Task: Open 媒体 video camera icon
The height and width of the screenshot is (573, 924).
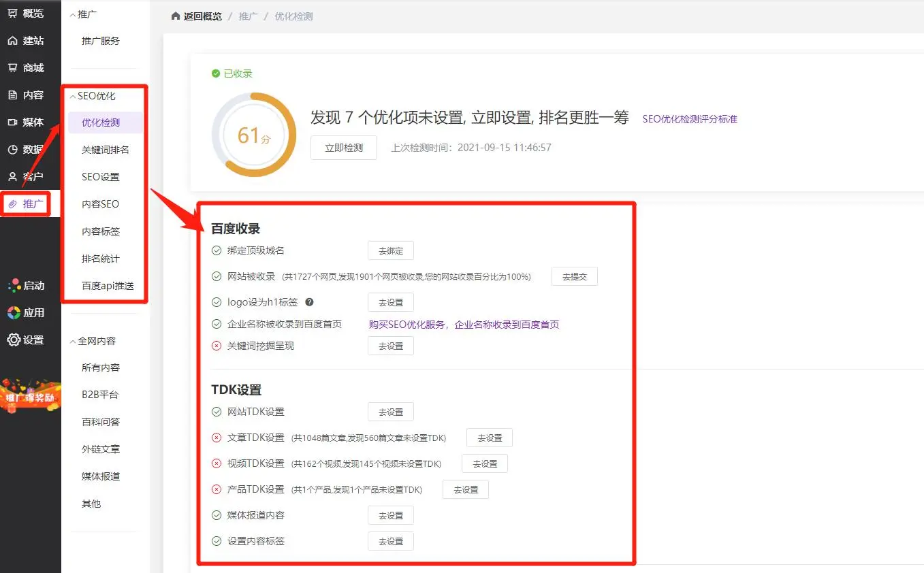Action: point(12,122)
